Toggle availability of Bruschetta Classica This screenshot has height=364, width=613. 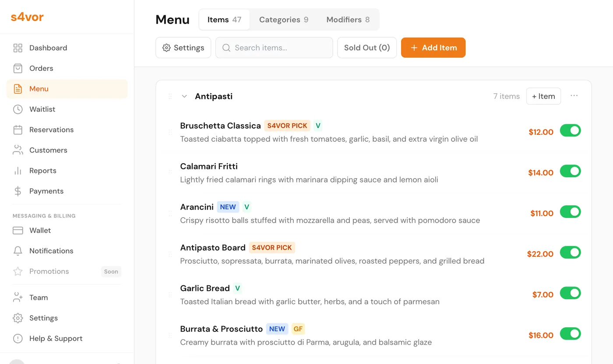pyautogui.click(x=570, y=130)
